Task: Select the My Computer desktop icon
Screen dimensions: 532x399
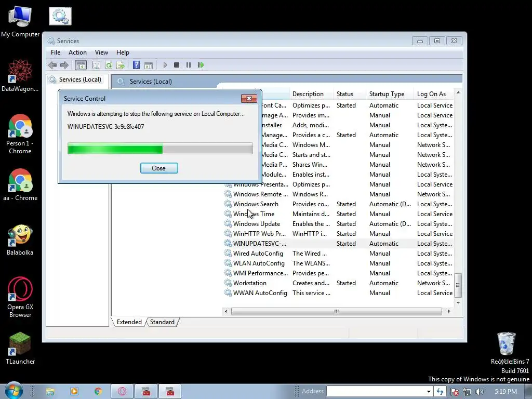Action: 20,21
